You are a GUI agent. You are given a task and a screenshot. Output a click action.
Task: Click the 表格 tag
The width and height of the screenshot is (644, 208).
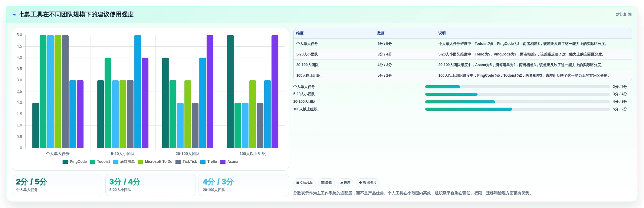point(327,183)
